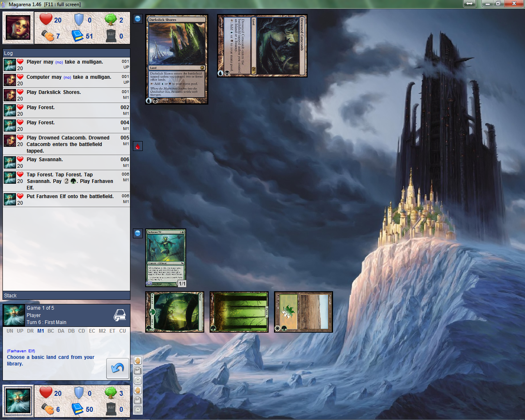The width and height of the screenshot is (525, 420).
Task: Click the blue globe icon beside Darkslick Shores
Action: (138, 19)
